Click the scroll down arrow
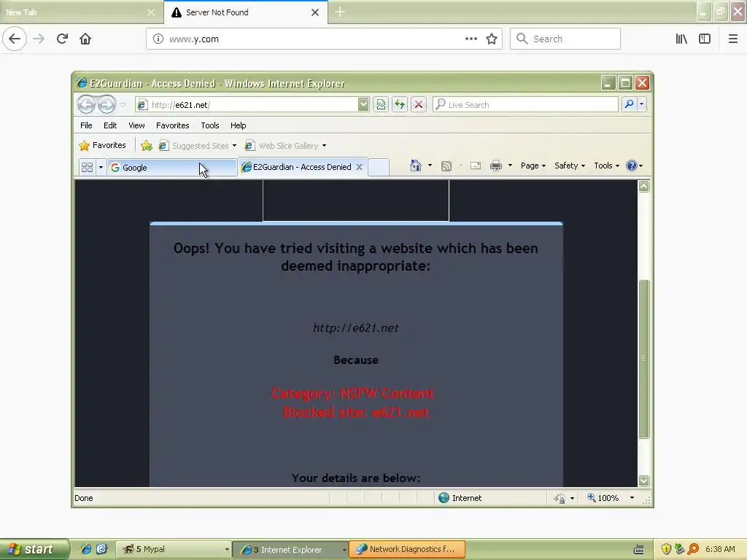The width and height of the screenshot is (747, 560). click(x=643, y=481)
